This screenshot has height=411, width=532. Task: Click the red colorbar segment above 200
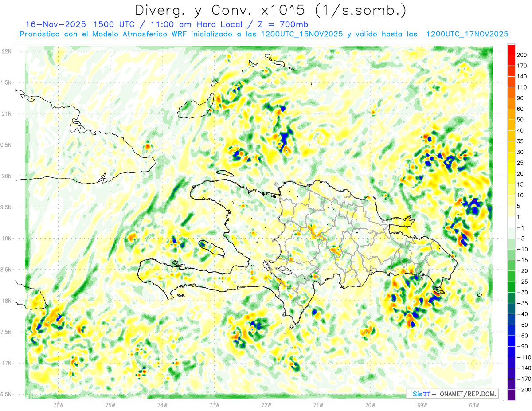511,50
